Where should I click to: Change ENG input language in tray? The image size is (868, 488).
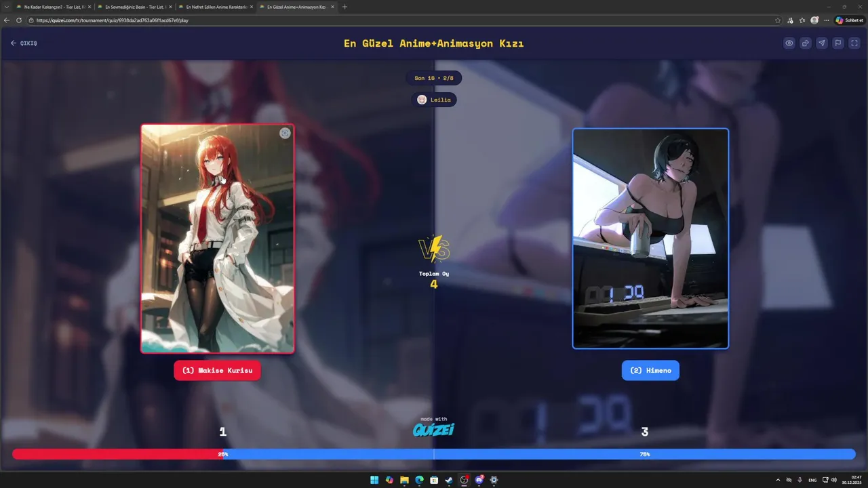pos(812,480)
